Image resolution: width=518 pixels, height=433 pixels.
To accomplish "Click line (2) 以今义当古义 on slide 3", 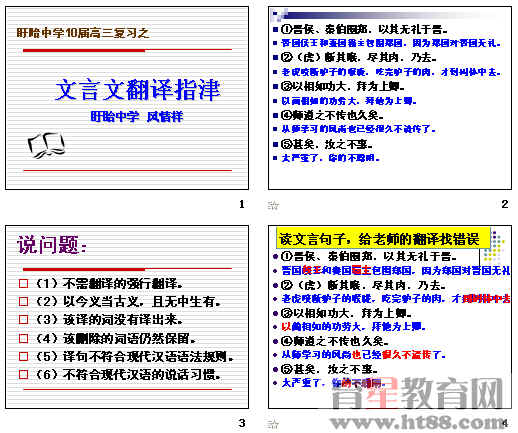I will tap(128, 302).
